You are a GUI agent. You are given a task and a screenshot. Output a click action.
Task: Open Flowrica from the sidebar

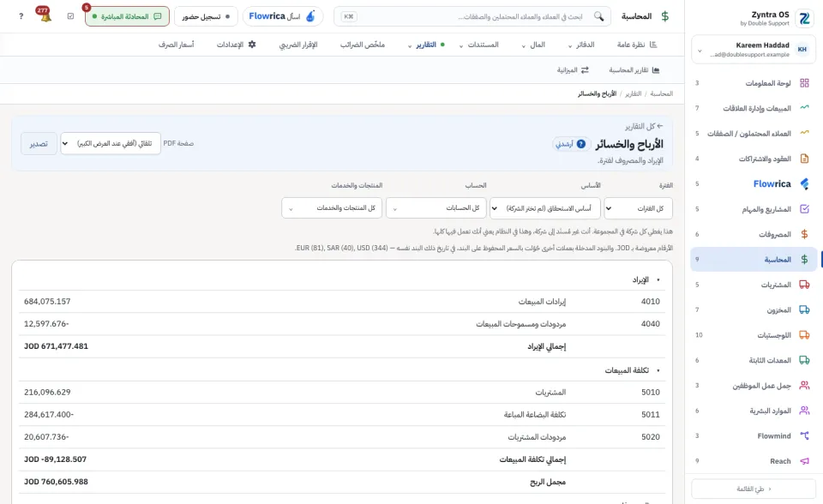(754, 183)
